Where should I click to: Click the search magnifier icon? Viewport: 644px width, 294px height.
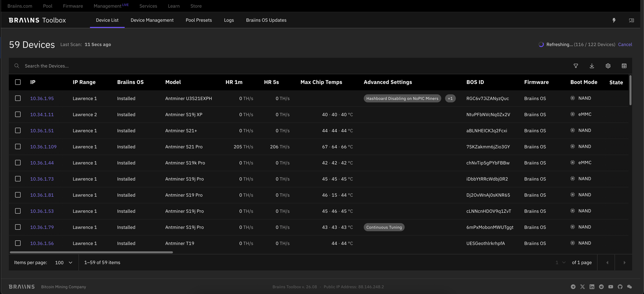(17, 66)
